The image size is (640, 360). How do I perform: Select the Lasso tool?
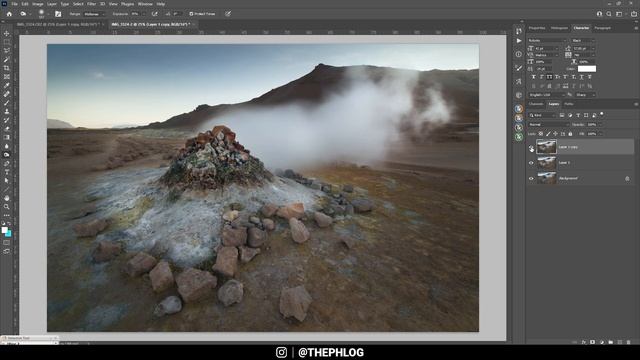coord(7,51)
